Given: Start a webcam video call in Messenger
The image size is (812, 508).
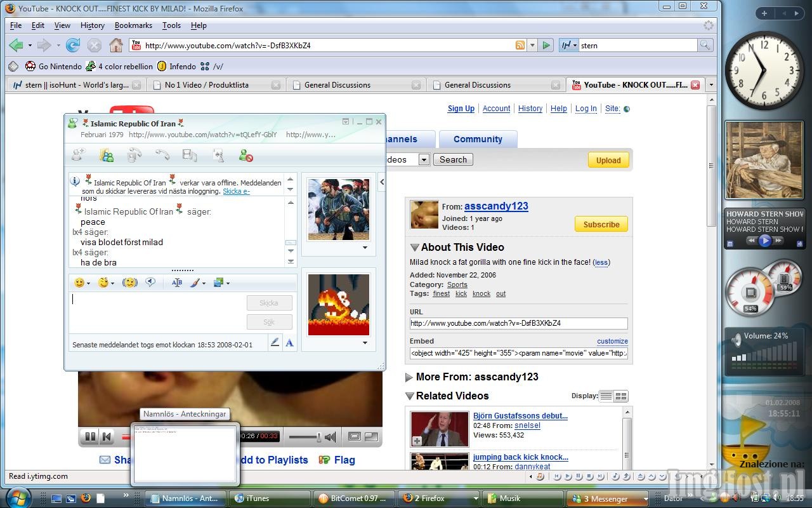Looking at the screenshot, I should click(134, 154).
